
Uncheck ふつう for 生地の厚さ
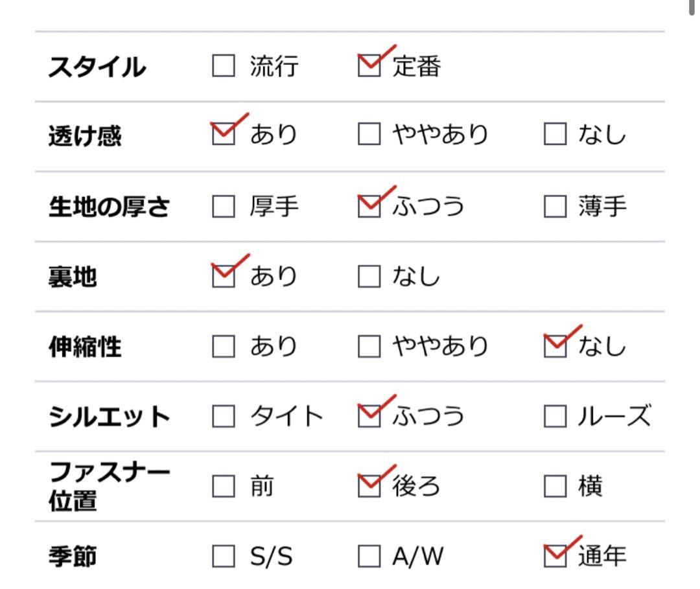[369, 206]
